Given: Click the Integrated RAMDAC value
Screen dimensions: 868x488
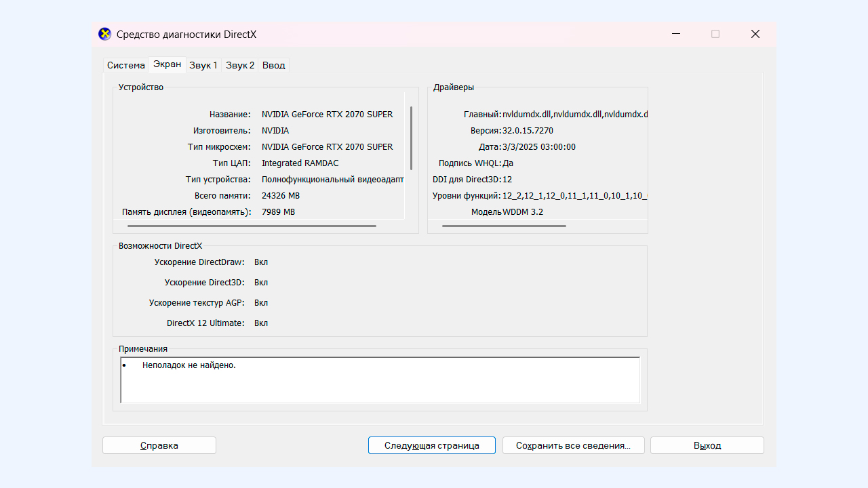Looking at the screenshot, I should (x=300, y=163).
